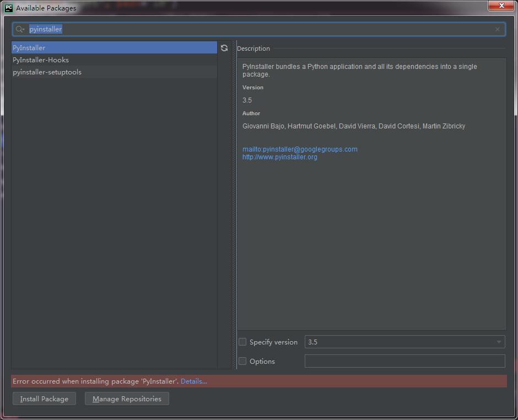Click the PyInstaller description paragraph
This screenshot has height=420, width=518.
tap(360, 71)
